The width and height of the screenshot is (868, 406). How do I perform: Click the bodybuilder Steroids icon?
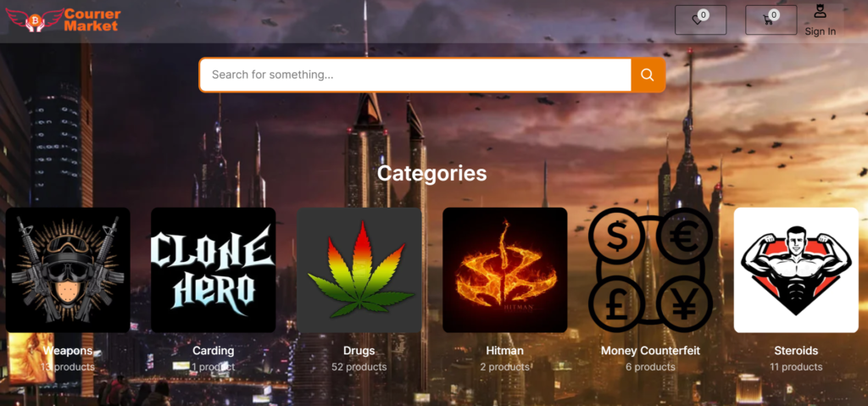[796, 270]
